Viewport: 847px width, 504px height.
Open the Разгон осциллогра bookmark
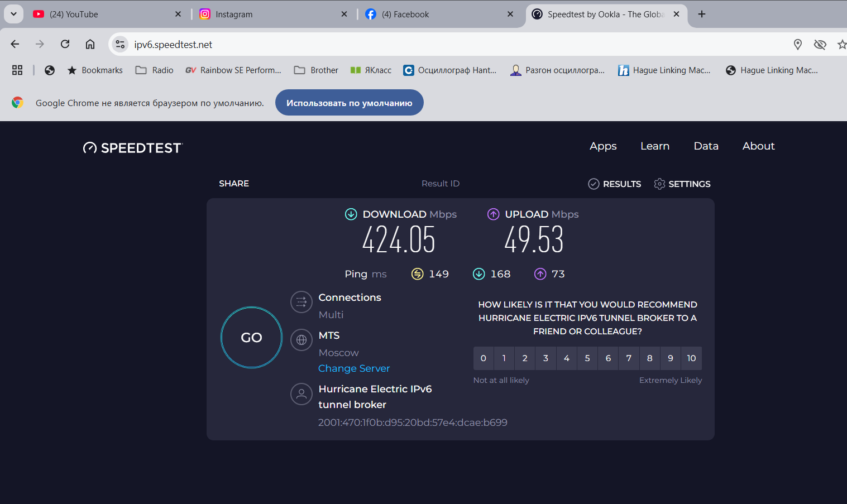pyautogui.click(x=557, y=70)
